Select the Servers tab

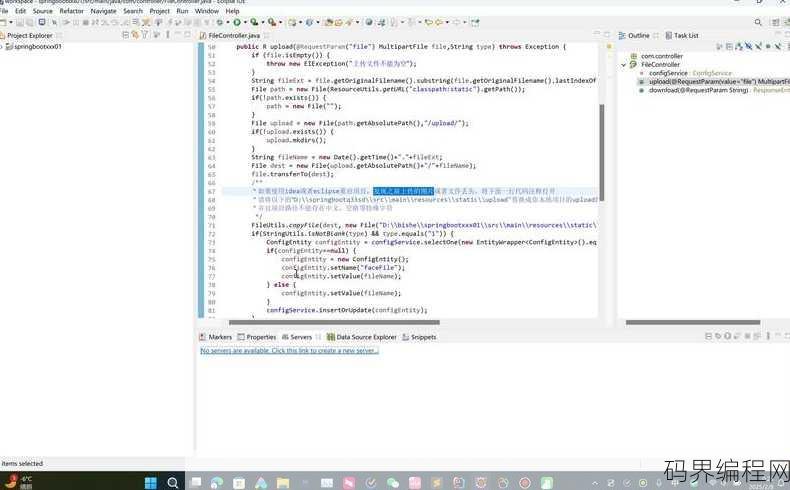pos(297,337)
